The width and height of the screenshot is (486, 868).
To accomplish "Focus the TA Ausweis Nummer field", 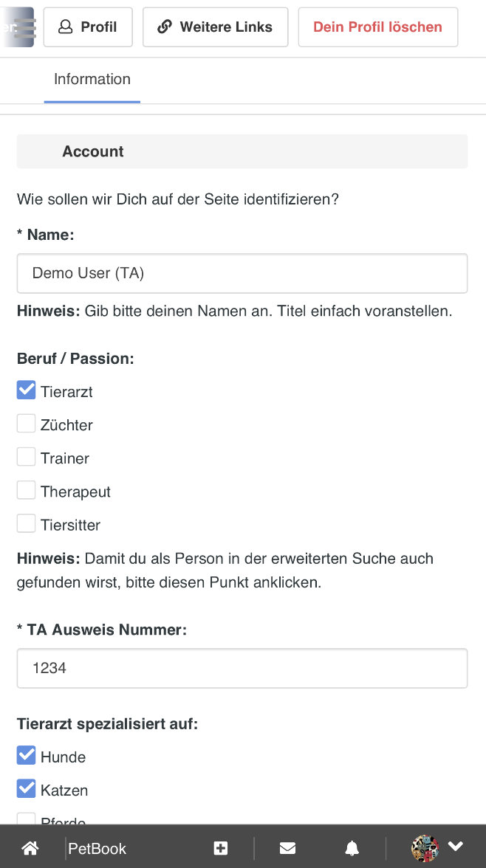I will pos(242,668).
